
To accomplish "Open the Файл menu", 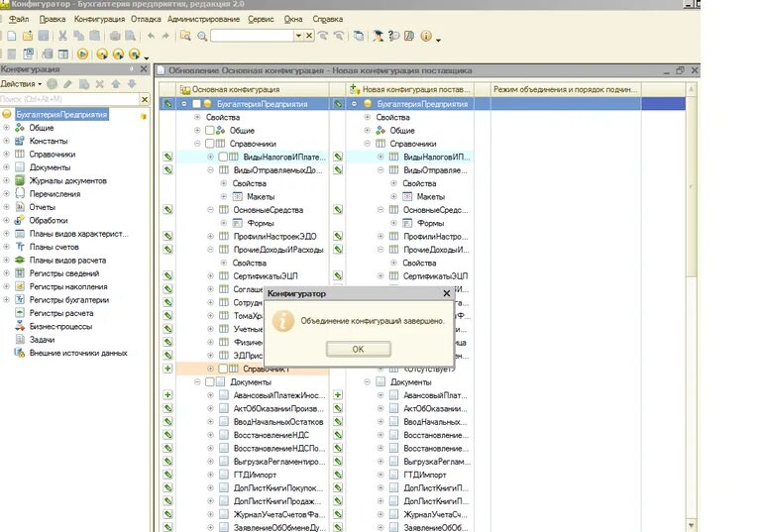I will 19,19.
